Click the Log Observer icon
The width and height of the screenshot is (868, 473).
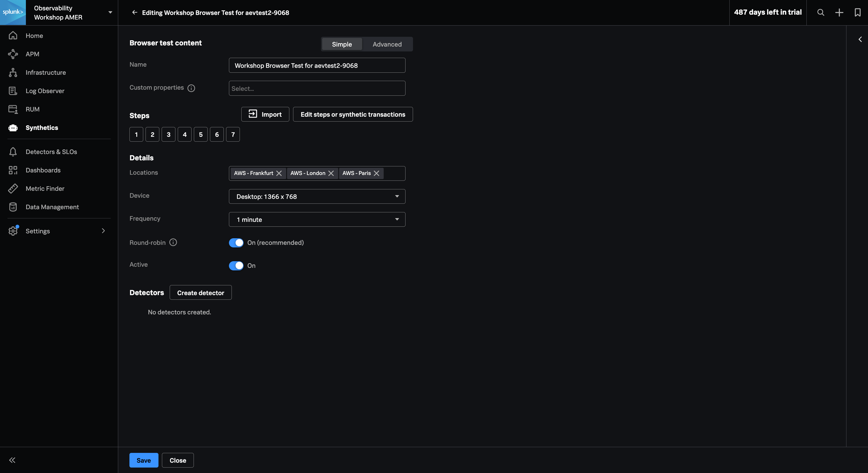pos(13,91)
